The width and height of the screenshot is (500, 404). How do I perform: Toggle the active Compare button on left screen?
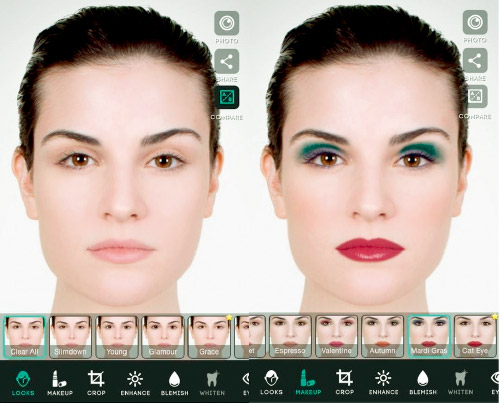click(227, 97)
